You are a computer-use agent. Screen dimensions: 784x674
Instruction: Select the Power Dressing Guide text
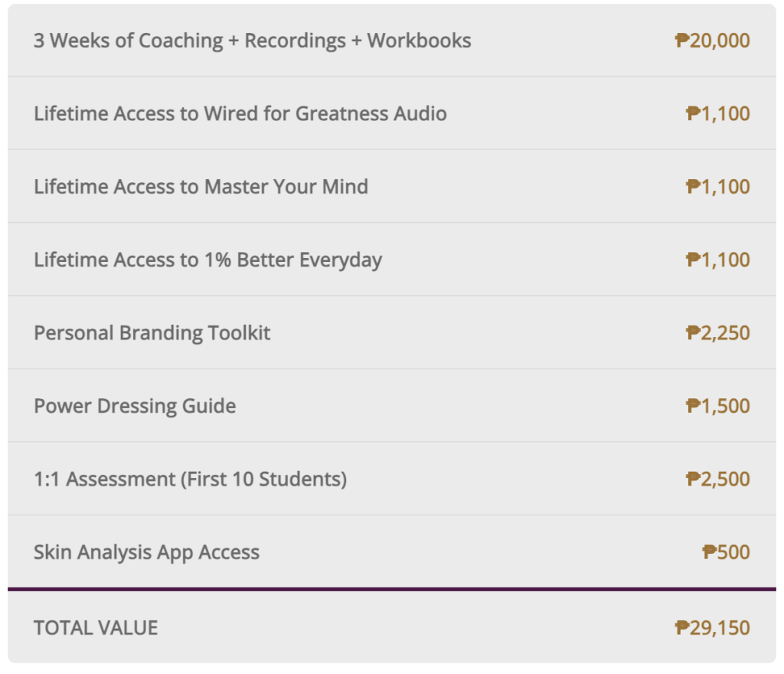point(135,406)
